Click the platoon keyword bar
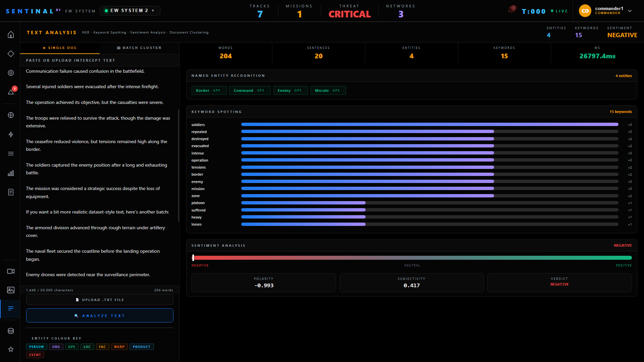644x362 pixels. [430, 203]
